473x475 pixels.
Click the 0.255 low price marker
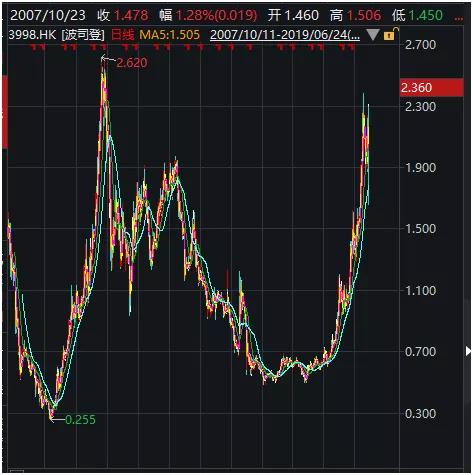click(x=80, y=420)
